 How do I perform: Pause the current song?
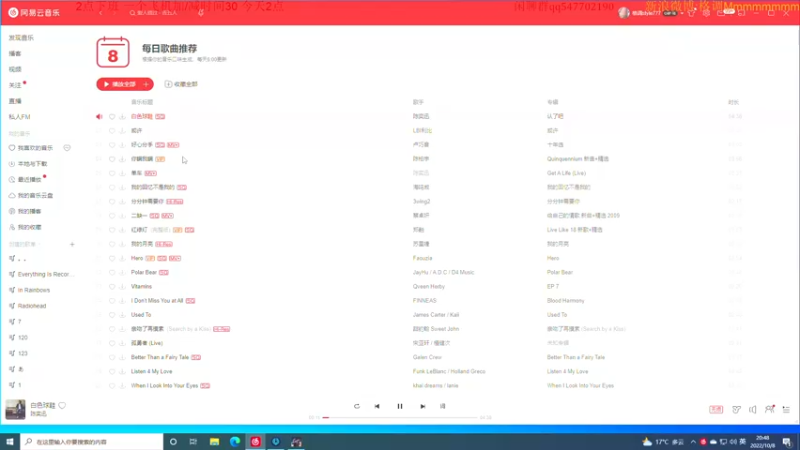tap(400, 406)
